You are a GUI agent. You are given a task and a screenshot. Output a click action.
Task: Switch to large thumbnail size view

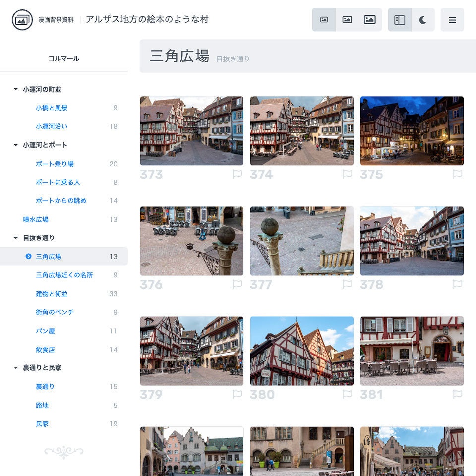tap(369, 20)
